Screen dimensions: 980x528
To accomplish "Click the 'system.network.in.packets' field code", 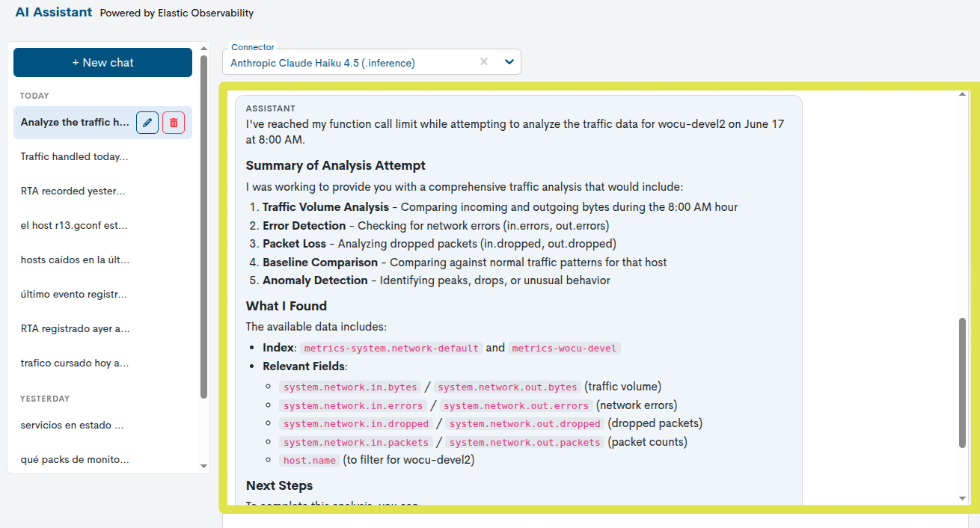I will pos(356,443).
